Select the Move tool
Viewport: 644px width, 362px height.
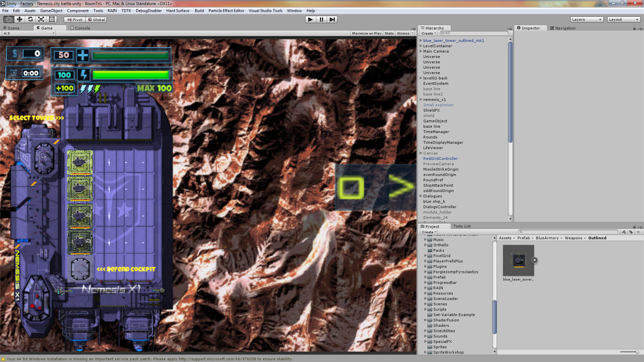(19, 19)
